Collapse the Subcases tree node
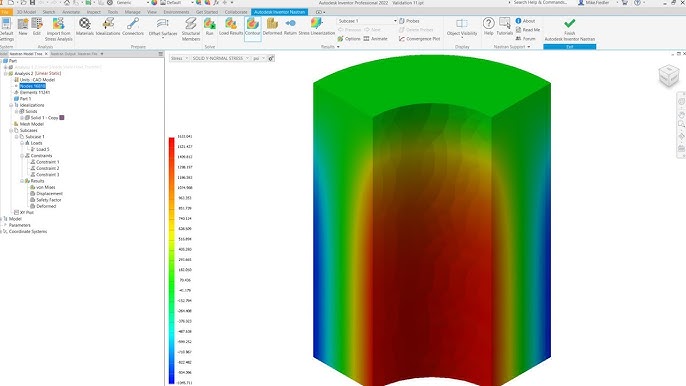This screenshot has height=386, width=686. click(11, 130)
